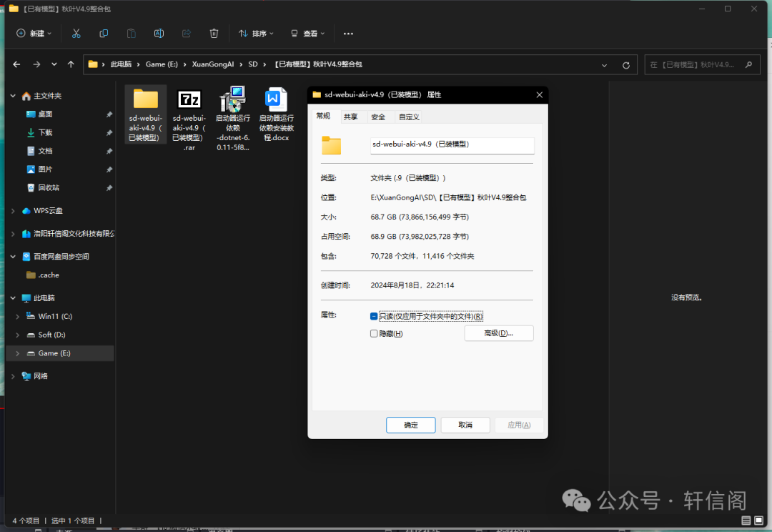Click the Delete trash icon in toolbar

click(x=214, y=34)
